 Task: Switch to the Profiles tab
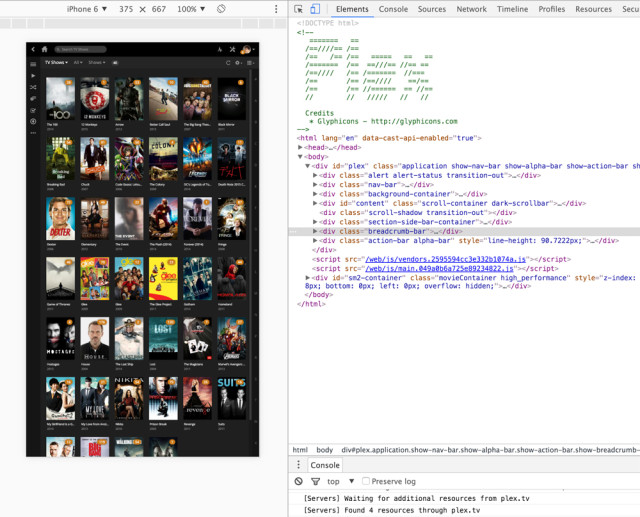pos(551,9)
